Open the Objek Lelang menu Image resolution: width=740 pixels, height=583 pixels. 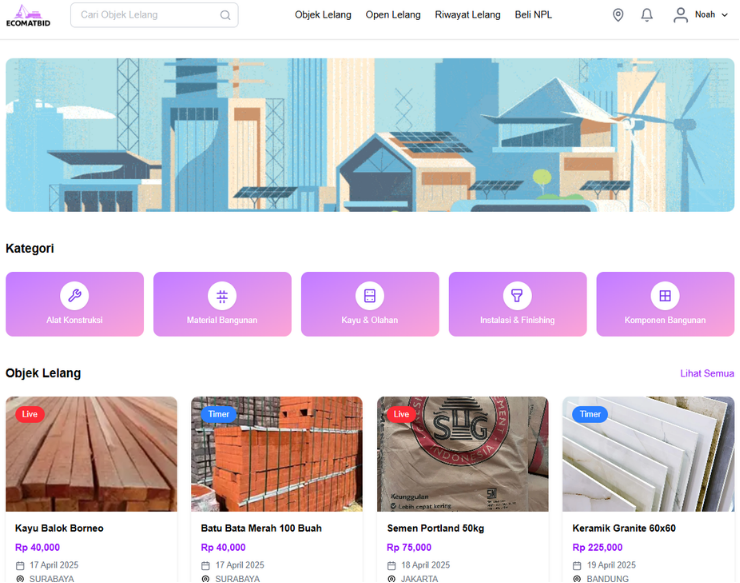pyautogui.click(x=323, y=15)
